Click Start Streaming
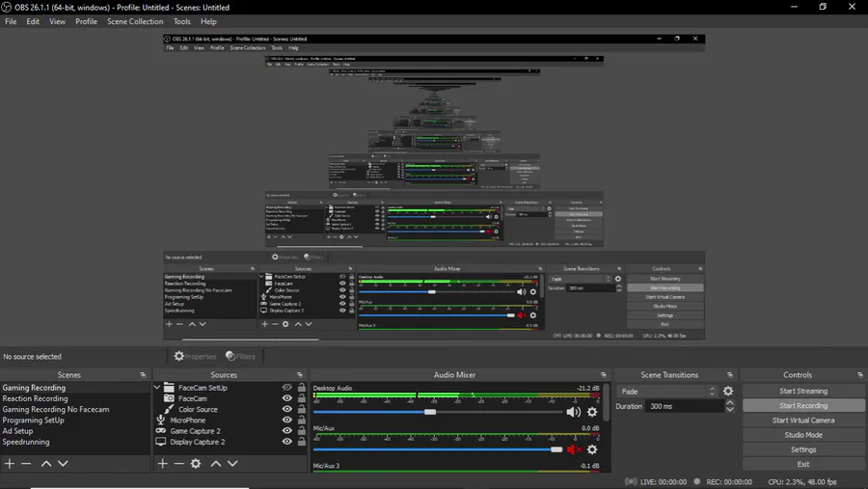 click(803, 391)
